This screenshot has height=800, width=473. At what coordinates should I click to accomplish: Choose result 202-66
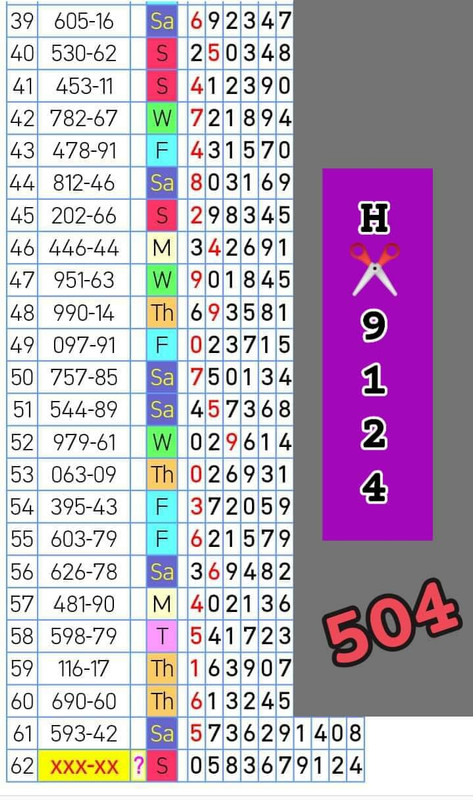coord(84,215)
